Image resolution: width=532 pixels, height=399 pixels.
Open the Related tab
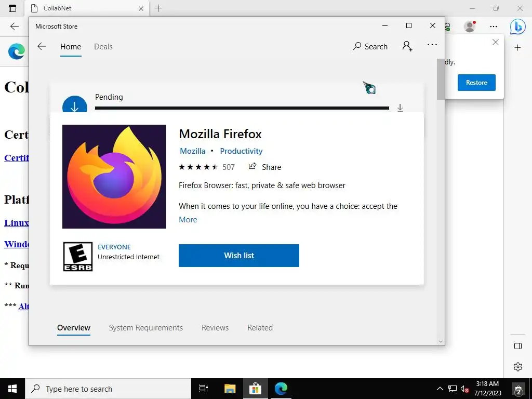pos(260,328)
